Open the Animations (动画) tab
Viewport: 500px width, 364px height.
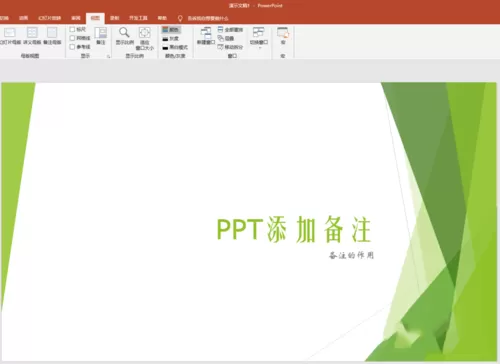[x=23, y=18]
